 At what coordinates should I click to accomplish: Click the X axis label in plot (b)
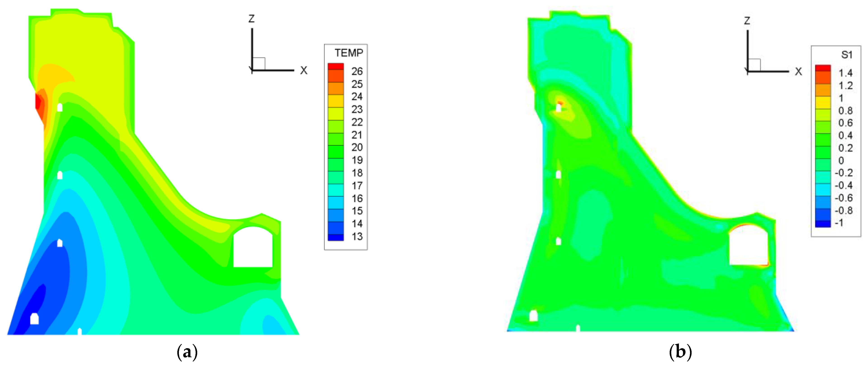(798, 71)
